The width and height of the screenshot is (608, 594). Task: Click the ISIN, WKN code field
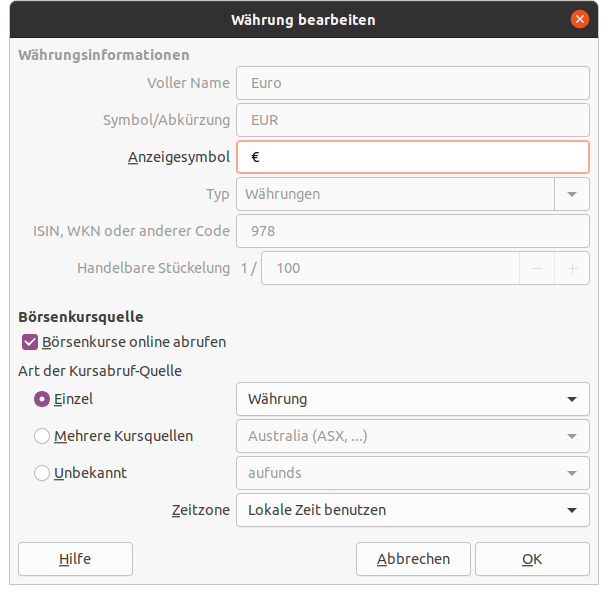click(412, 231)
